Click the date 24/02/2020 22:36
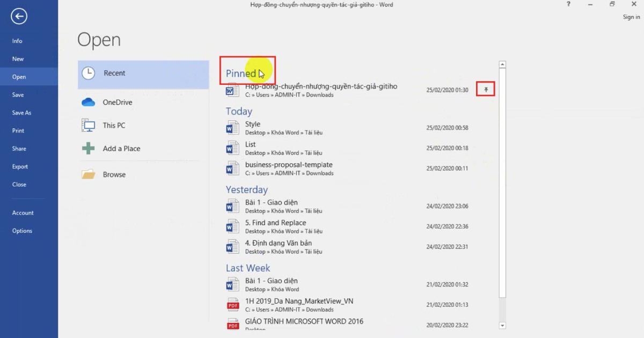Viewport: 644px width, 338px height. (448, 226)
